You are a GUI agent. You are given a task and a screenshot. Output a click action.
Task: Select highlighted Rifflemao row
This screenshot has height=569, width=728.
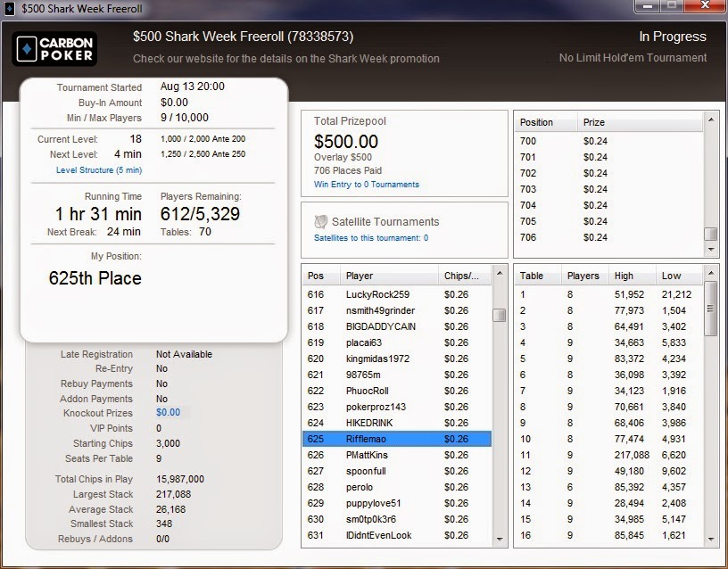tap(397, 439)
